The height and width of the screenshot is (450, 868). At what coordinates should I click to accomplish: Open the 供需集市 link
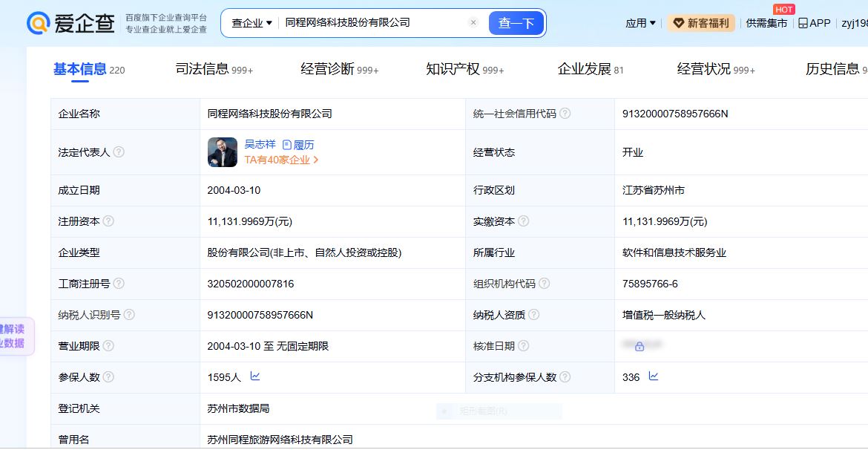766,23
